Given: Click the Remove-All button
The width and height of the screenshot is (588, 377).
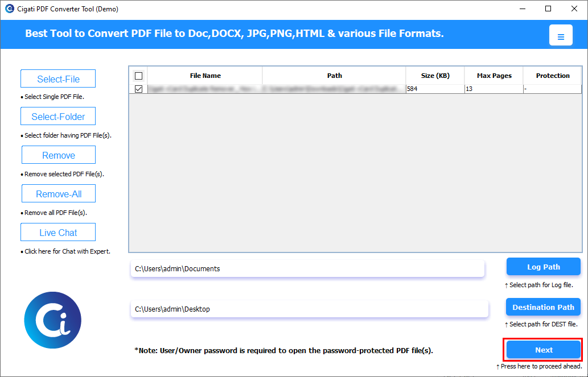Looking at the screenshot, I should pos(59,193).
